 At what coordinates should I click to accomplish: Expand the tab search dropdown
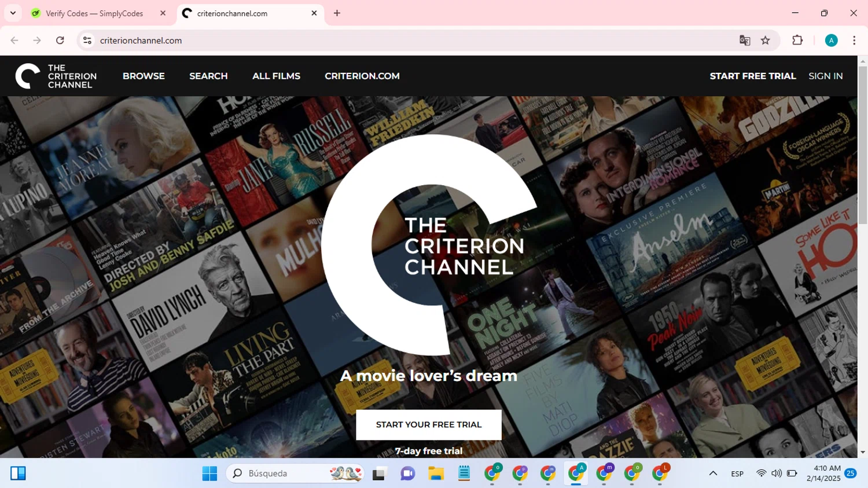(x=13, y=13)
